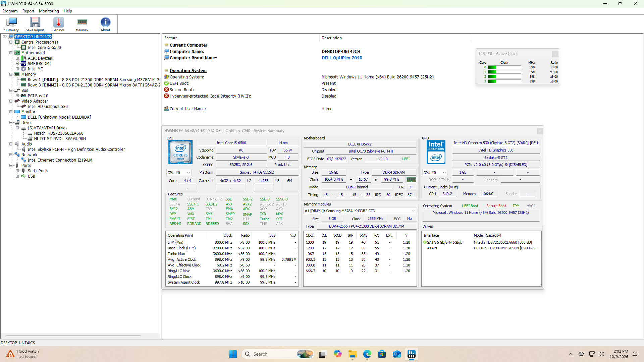Expand the Serial Ports tree node

[17, 171]
